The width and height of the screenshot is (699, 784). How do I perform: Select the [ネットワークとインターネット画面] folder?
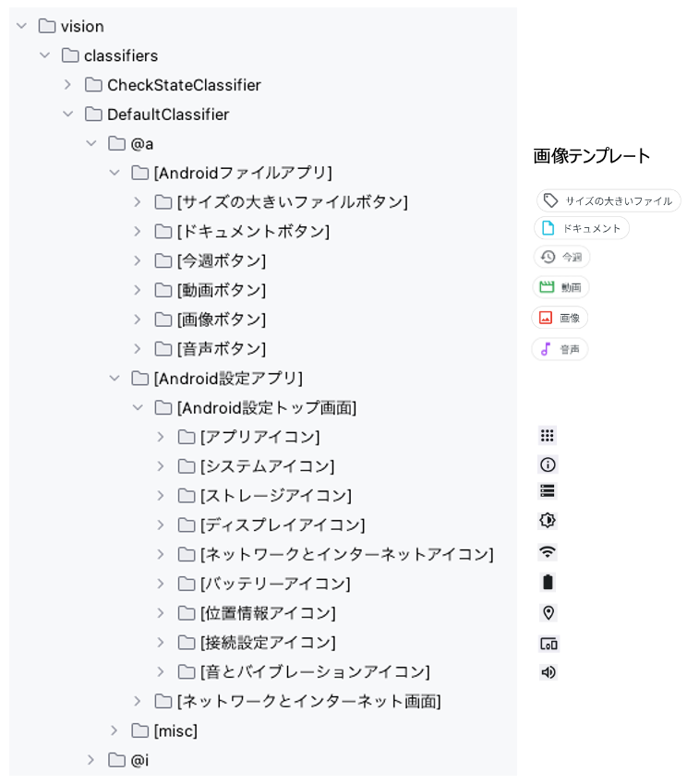pyautogui.click(x=298, y=701)
